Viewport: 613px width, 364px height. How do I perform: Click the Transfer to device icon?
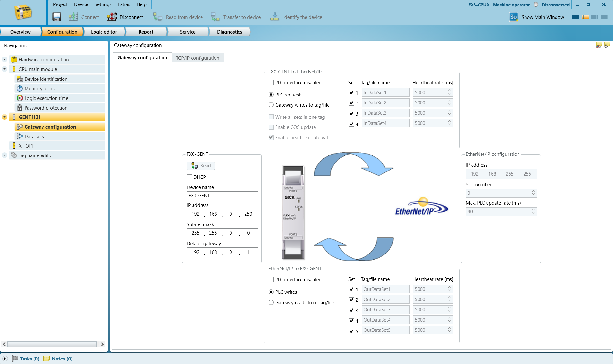(215, 17)
